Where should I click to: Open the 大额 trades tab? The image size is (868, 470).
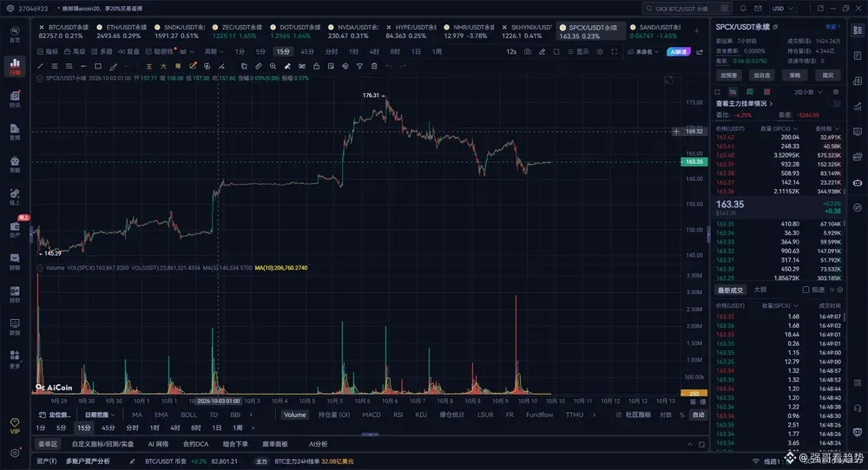(x=760, y=290)
